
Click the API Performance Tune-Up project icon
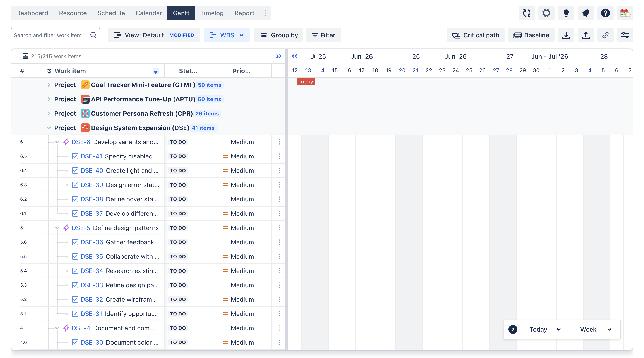pyautogui.click(x=85, y=99)
